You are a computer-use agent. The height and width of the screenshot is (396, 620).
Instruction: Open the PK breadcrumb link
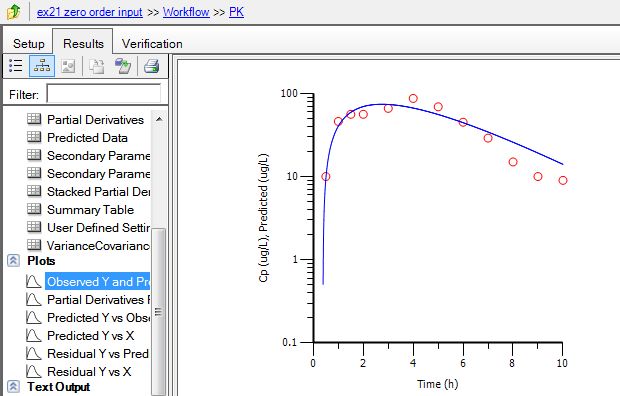(236, 12)
